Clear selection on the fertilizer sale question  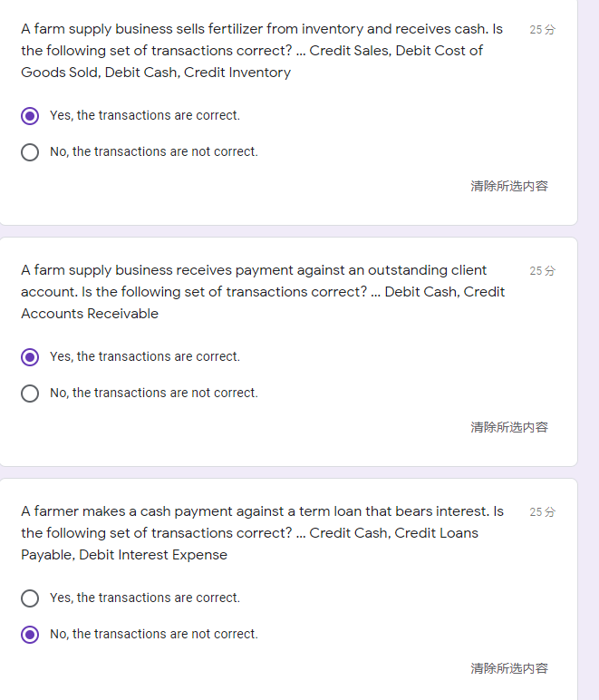pos(509,186)
